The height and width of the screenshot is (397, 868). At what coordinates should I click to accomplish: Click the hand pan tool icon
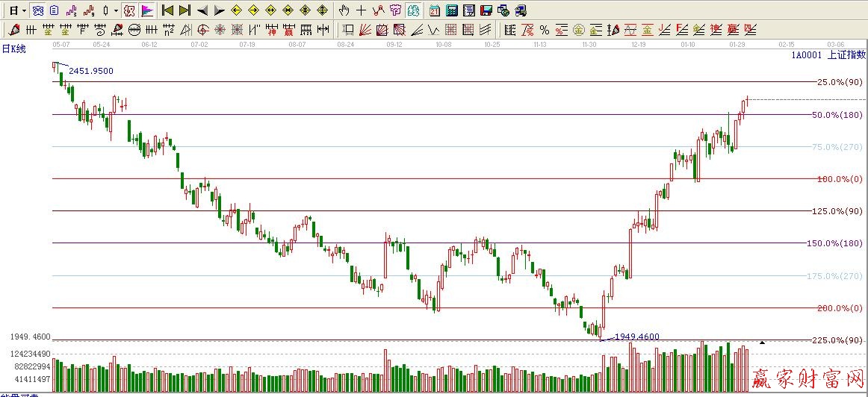344,10
